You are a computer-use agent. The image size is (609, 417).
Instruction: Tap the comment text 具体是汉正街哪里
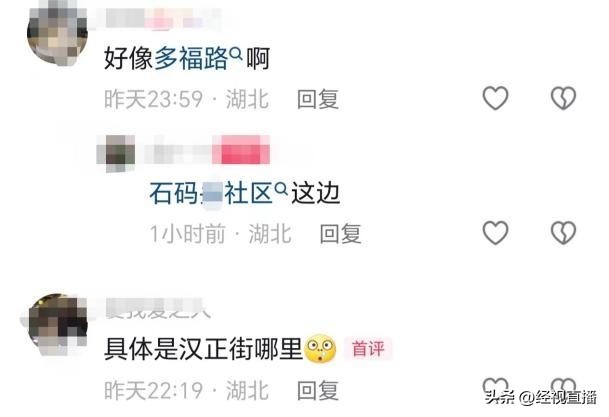(x=203, y=349)
